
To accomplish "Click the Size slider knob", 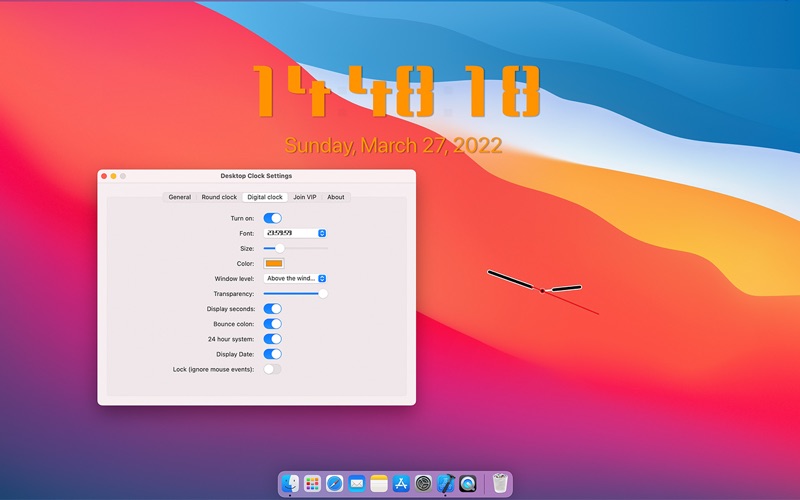I will 280,248.
